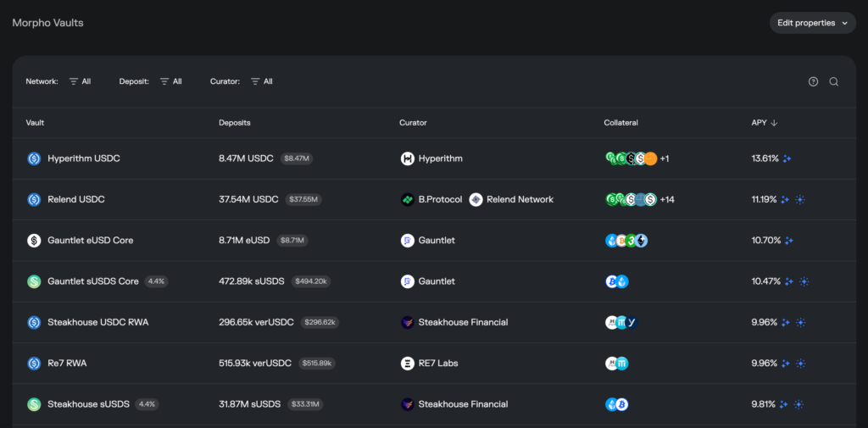868x428 pixels.
Task: Click the RE7 Labs curator logo
Action: coord(408,364)
